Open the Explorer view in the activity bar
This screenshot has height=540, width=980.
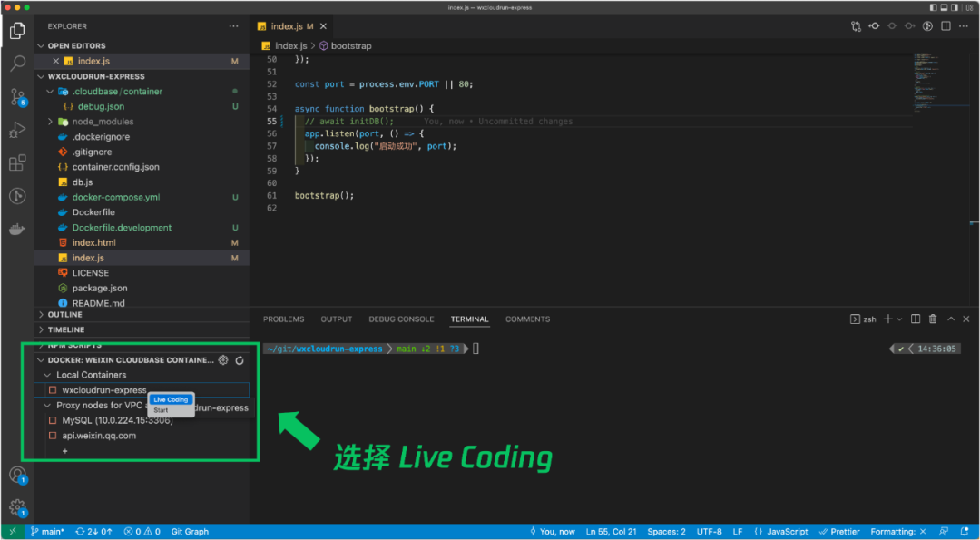[x=17, y=30]
